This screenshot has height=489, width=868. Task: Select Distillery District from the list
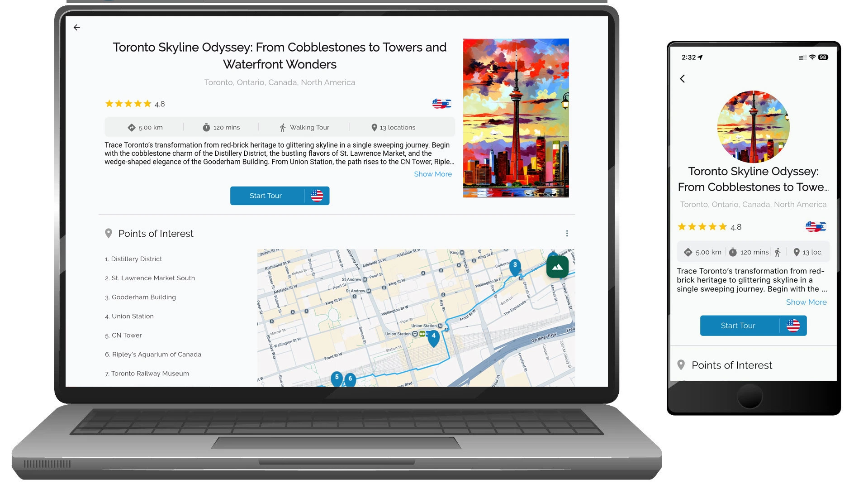[136, 259]
